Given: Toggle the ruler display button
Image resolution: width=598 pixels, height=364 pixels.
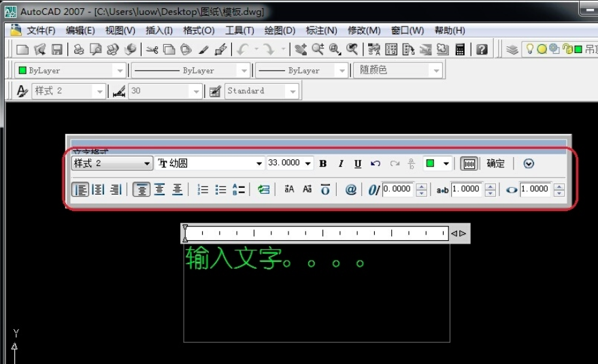Looking at the screenshot, I should tap(469, 164).
